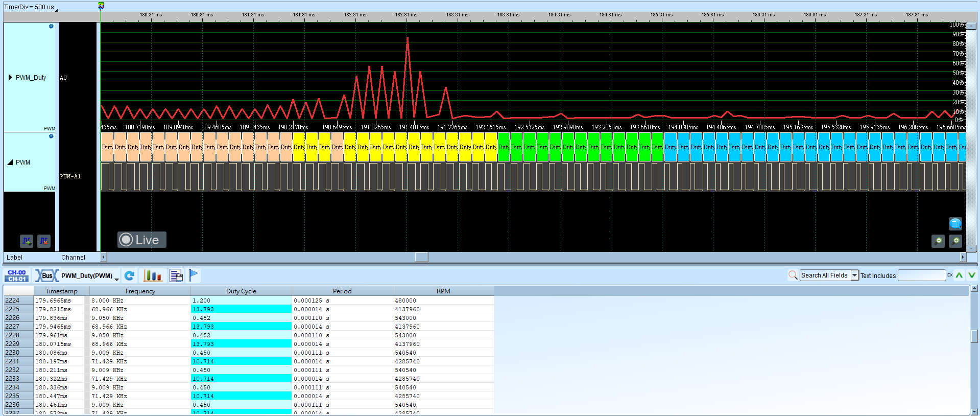This screenshot has height=416, width=980.
Task: Refresh the decode table with the circular arrow icon
Action: (x=130, y=275)
